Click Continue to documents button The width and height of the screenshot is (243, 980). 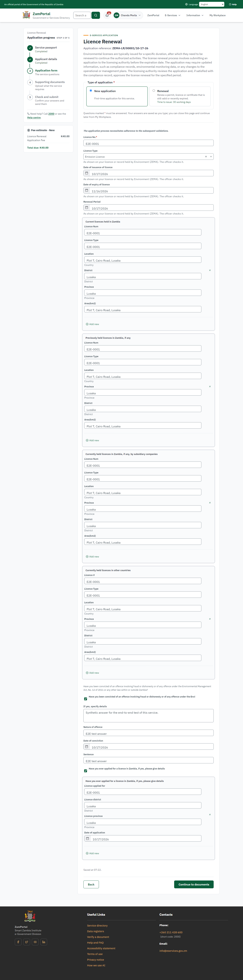tap(194, 885)
